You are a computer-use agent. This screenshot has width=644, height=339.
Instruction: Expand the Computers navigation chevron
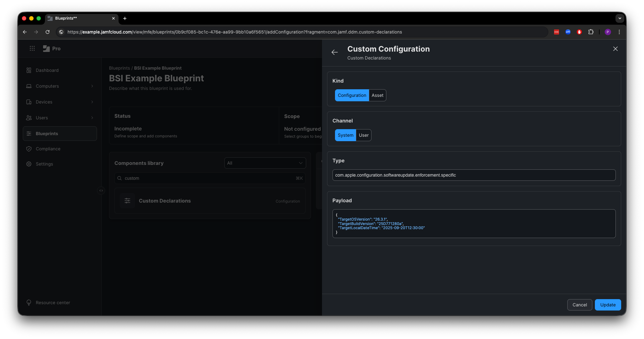click(x=92, y=86)
